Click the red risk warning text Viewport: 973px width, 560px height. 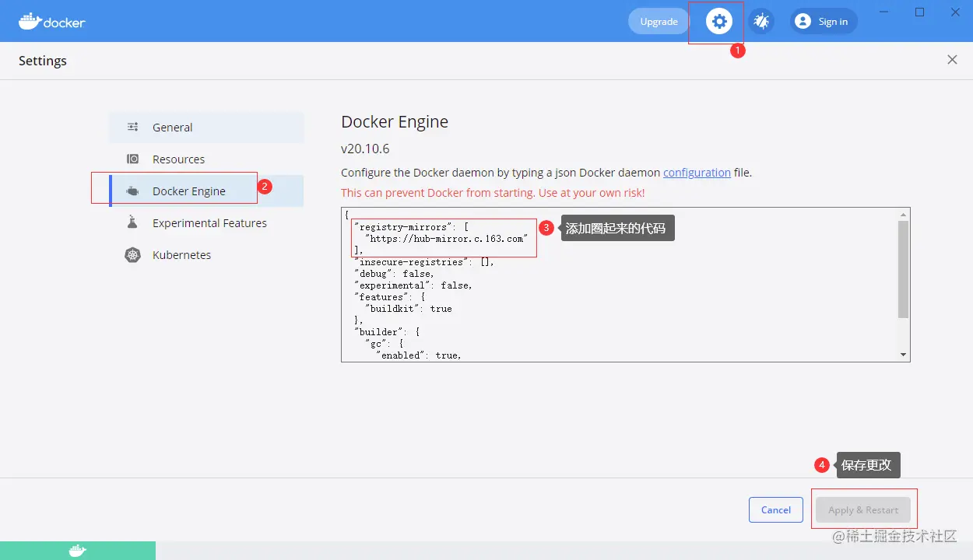(493, 193)
